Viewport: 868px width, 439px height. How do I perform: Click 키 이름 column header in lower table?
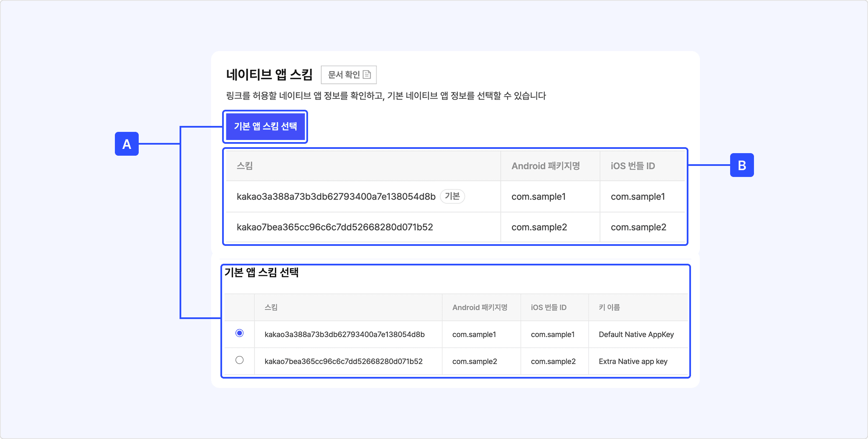609,307
